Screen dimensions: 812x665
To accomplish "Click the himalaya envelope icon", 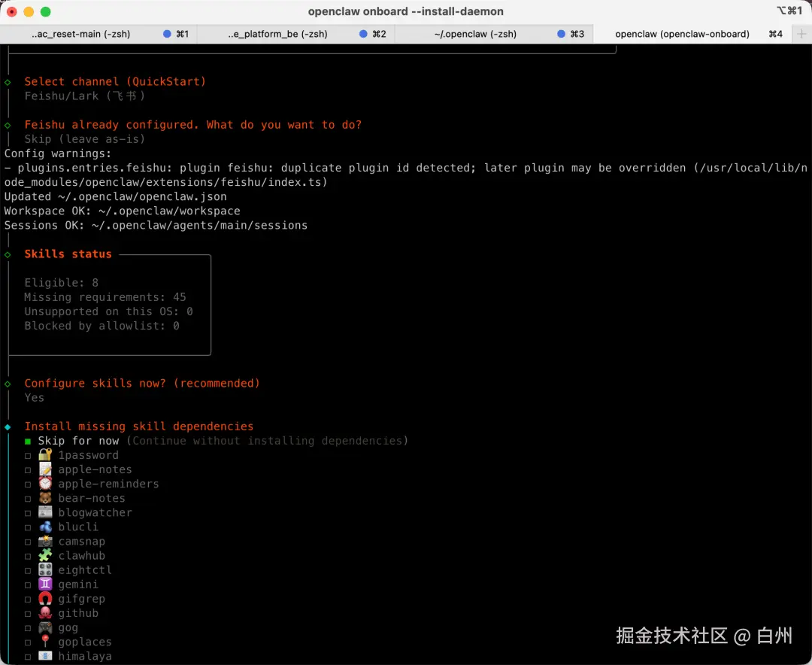I will [45, 656].
